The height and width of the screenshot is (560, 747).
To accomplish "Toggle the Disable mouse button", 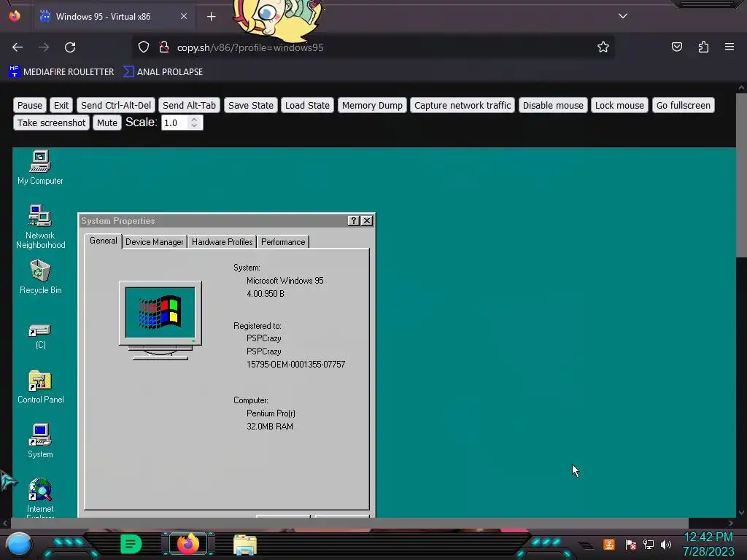I will click(x=553, y=105).
